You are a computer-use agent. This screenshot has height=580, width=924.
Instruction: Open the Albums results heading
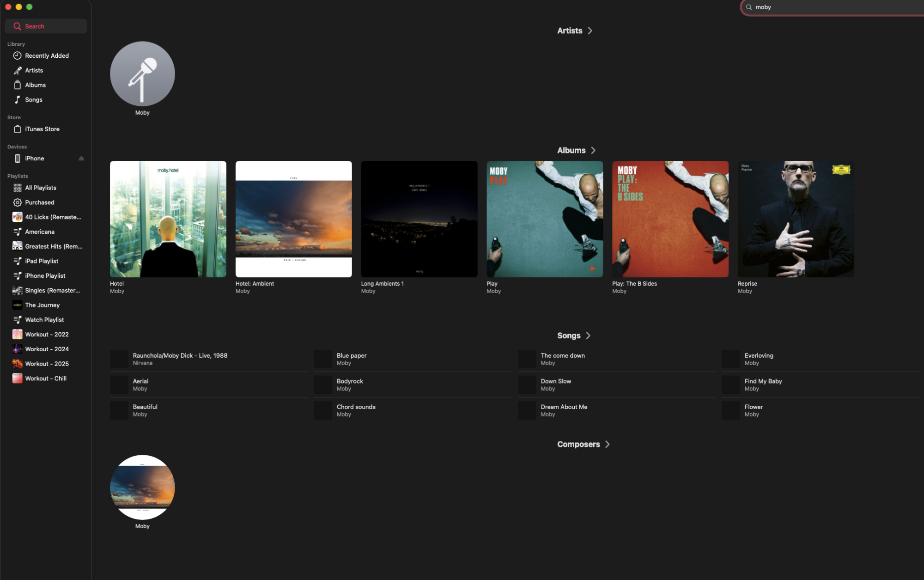click(x=571, y=151)
